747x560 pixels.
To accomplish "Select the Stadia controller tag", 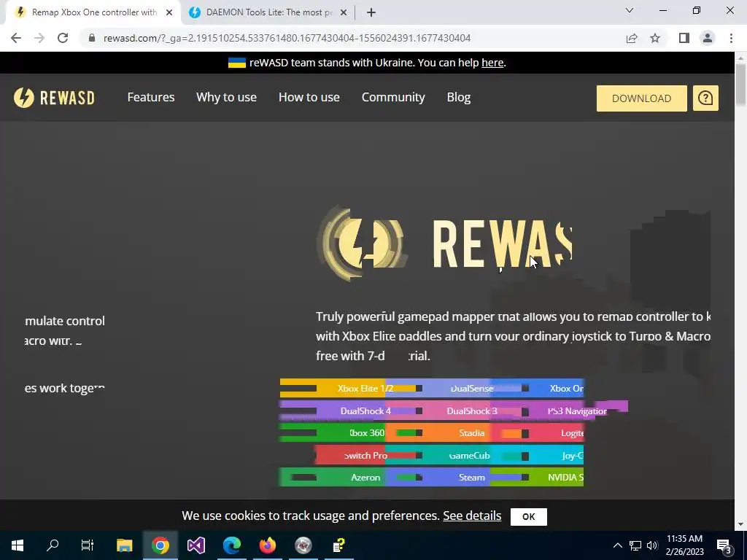I will tap(472, 433).
